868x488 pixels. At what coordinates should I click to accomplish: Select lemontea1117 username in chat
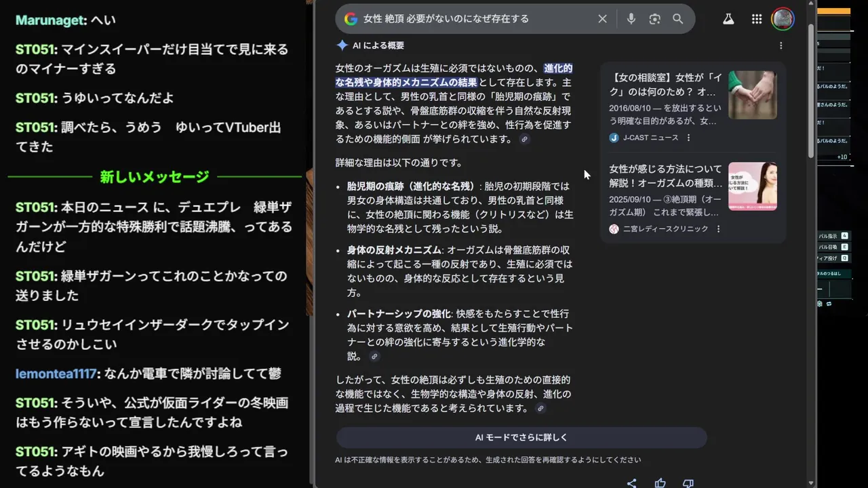coord(56,373)
